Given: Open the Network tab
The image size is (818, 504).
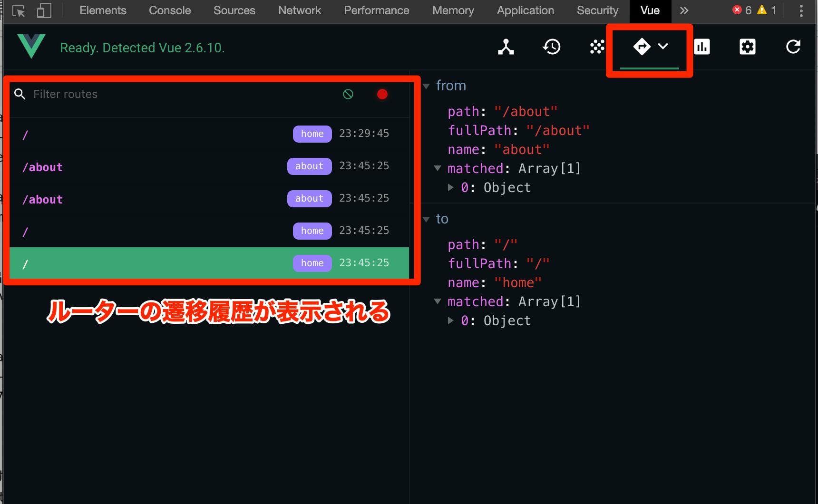Looking at the screenshot, I should [299, 10].
